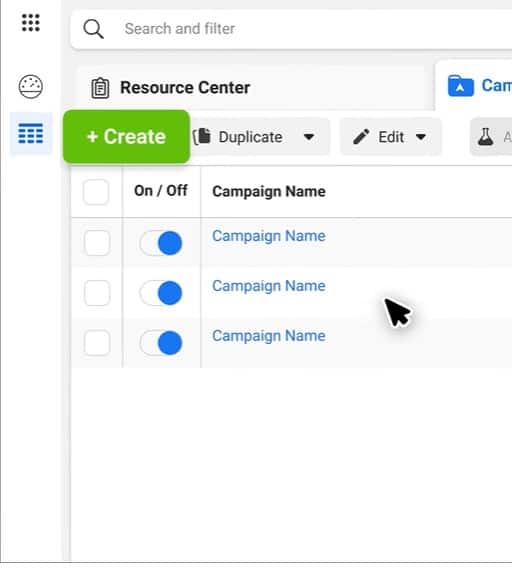Click the Edit button label
This screenshot has height=570, width=512.
[391, 137]
